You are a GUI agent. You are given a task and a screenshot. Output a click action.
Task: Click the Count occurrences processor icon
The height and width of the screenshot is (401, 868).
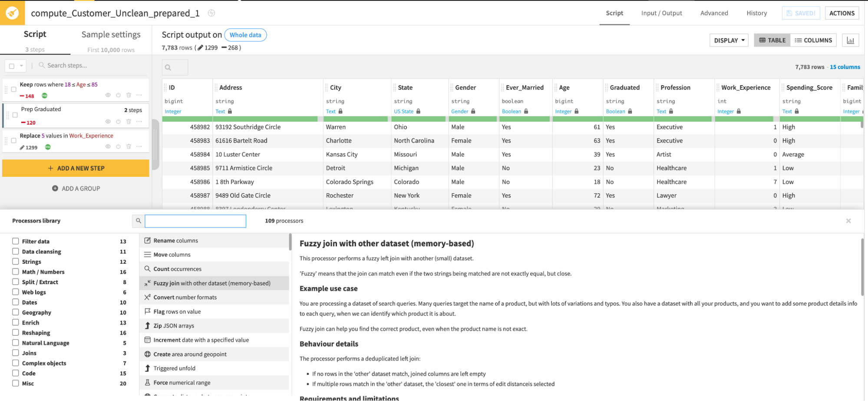pyautogui.click(x=148, y=268)
